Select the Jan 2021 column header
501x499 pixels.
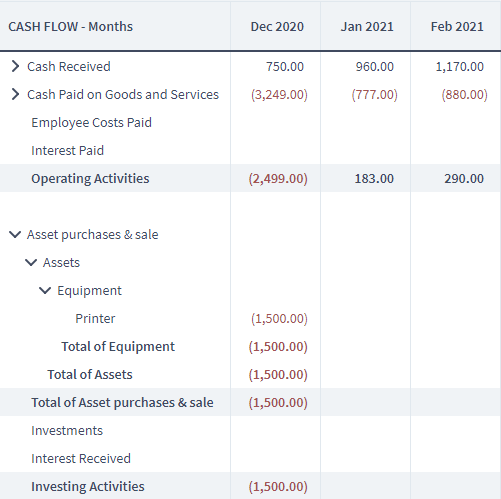click(367, 27)
